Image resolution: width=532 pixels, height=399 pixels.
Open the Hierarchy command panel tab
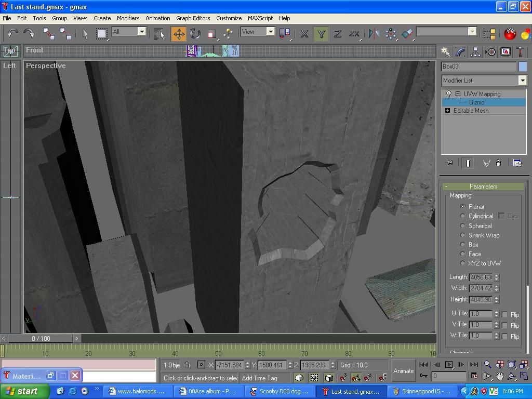[x=475, y=52]
